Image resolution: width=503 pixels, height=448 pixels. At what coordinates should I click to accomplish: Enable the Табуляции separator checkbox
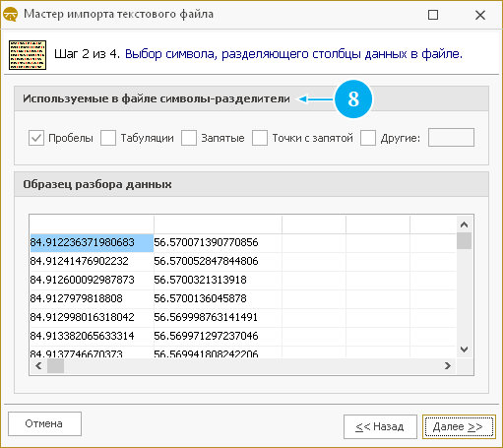tap(108, 138)
